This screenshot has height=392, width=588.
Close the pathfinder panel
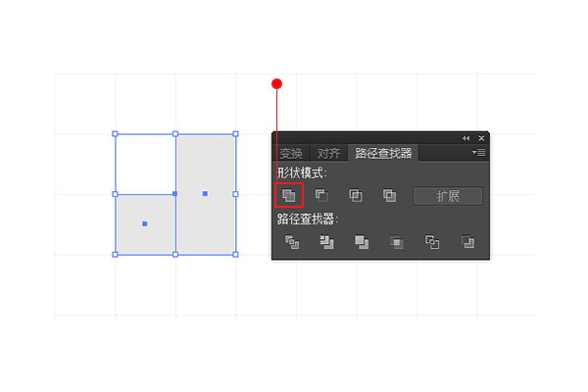[x=481, y=138]
